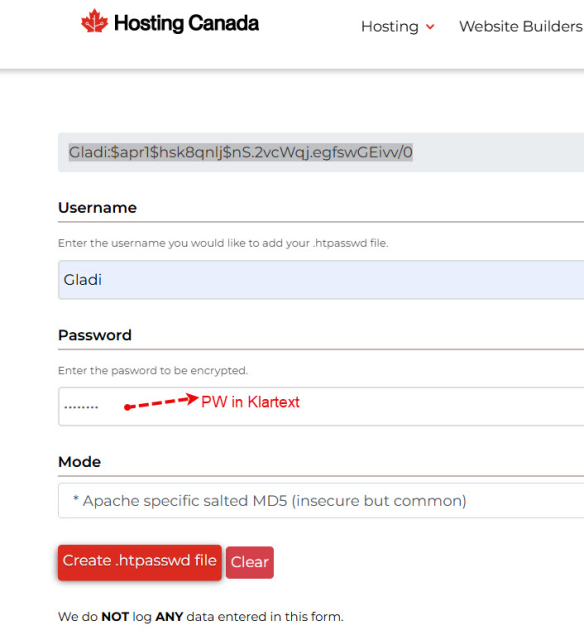Click the password dots inside the field
This screenshot has width=584, height=640.
point(81,407)
